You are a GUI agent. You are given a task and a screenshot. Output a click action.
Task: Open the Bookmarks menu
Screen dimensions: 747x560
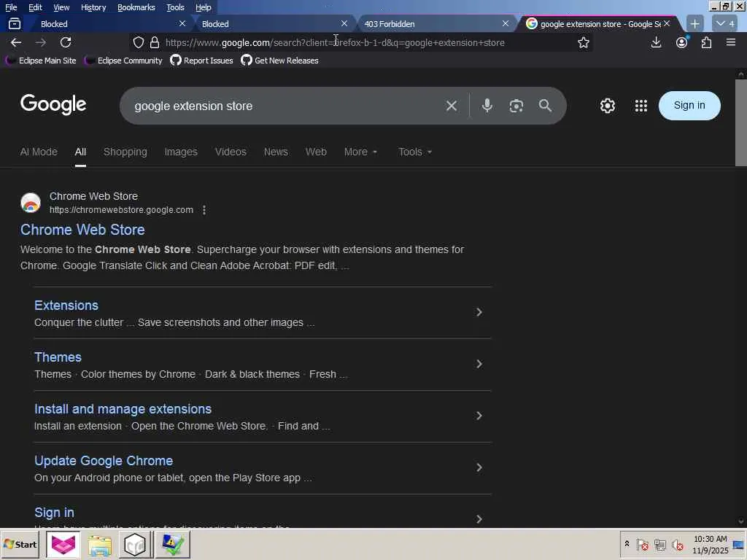pos(136,7)
